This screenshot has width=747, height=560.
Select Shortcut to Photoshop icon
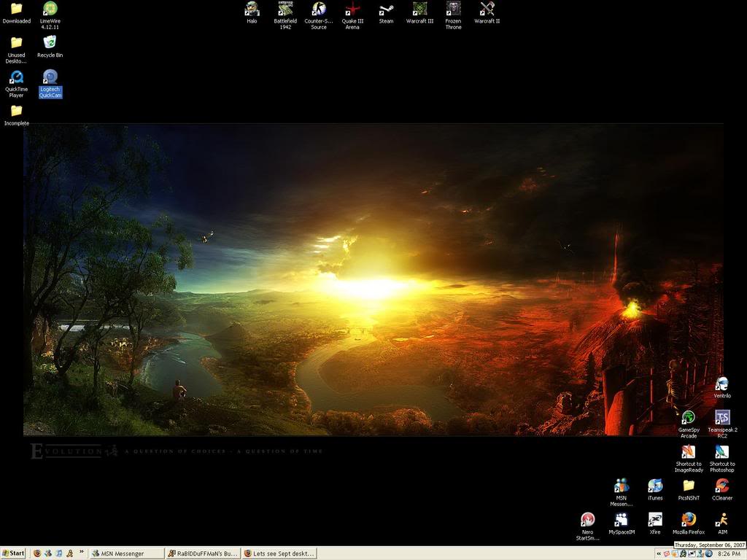coord(722,458)
